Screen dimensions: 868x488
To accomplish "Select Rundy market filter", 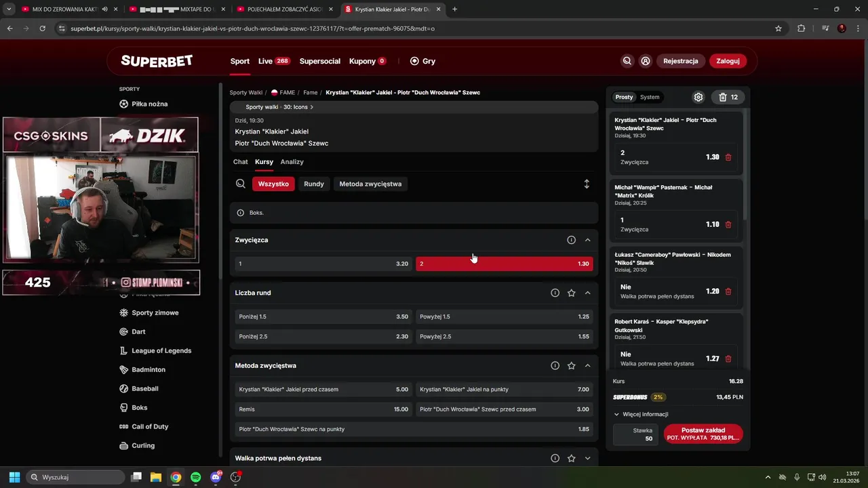I will (314, 184).
